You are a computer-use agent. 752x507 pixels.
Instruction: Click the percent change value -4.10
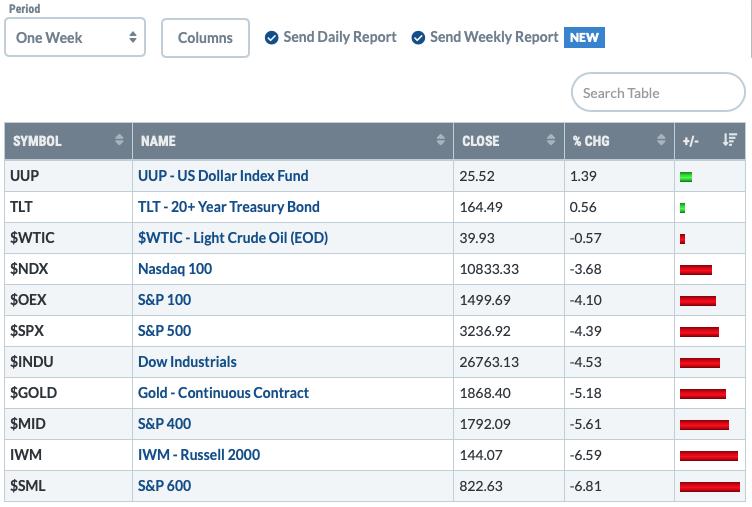click(586, 300)
